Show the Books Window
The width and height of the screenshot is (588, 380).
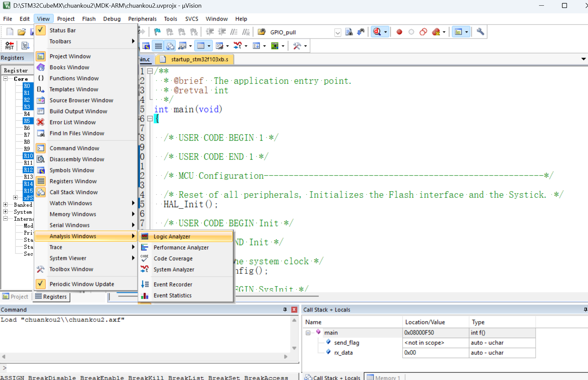[x=86, y=67]
